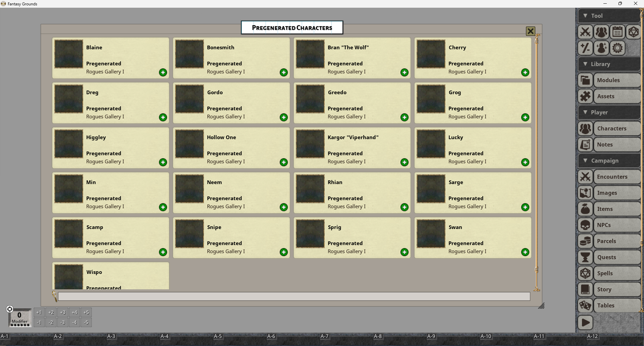Select the A-10 hotkey slot
The image size is (644, 346).
coord(506,339)
